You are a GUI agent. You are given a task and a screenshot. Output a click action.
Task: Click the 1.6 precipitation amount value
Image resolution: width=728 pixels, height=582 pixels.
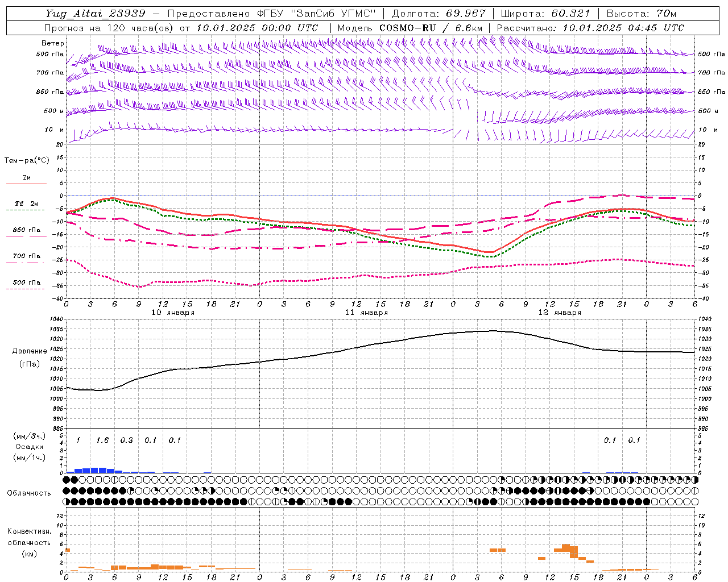point(102,440)
